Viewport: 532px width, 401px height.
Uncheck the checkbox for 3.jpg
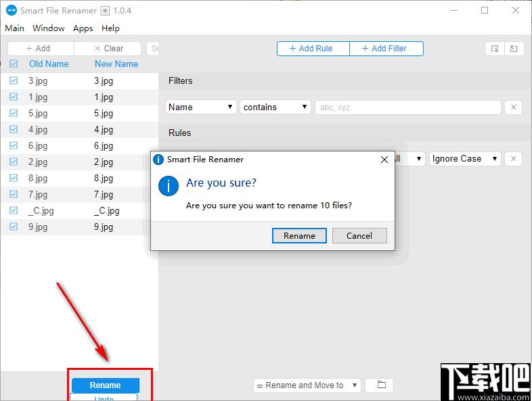point(14,80)
